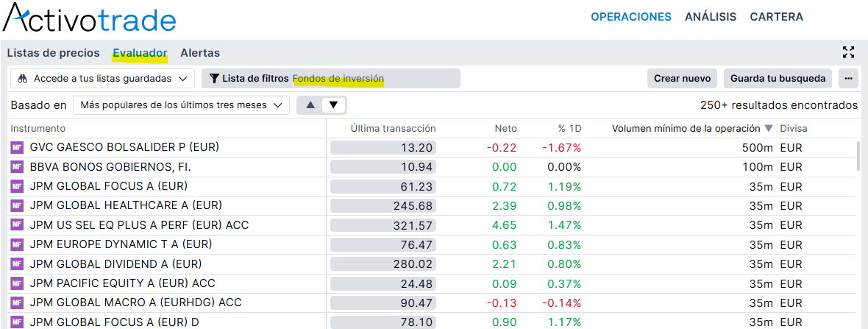This screenshot has width=868, height=329.
Task: Select JPM PACIFIC EQUITY A (EUR) ACC row
Action: tap(432, 283)
